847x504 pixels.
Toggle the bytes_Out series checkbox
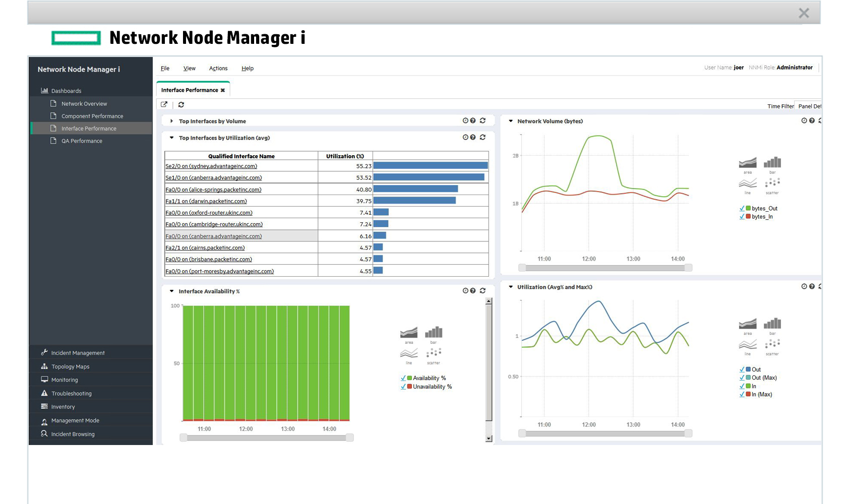click(742, 208)
